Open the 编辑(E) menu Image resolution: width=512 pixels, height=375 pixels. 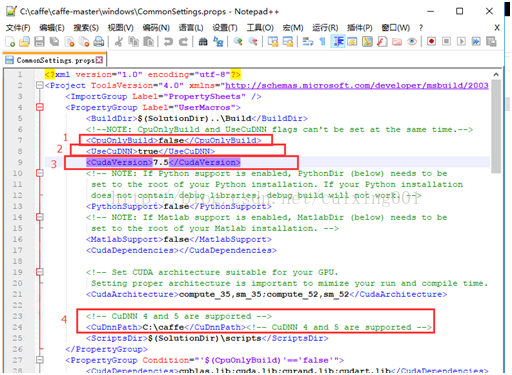click(52, 28)
